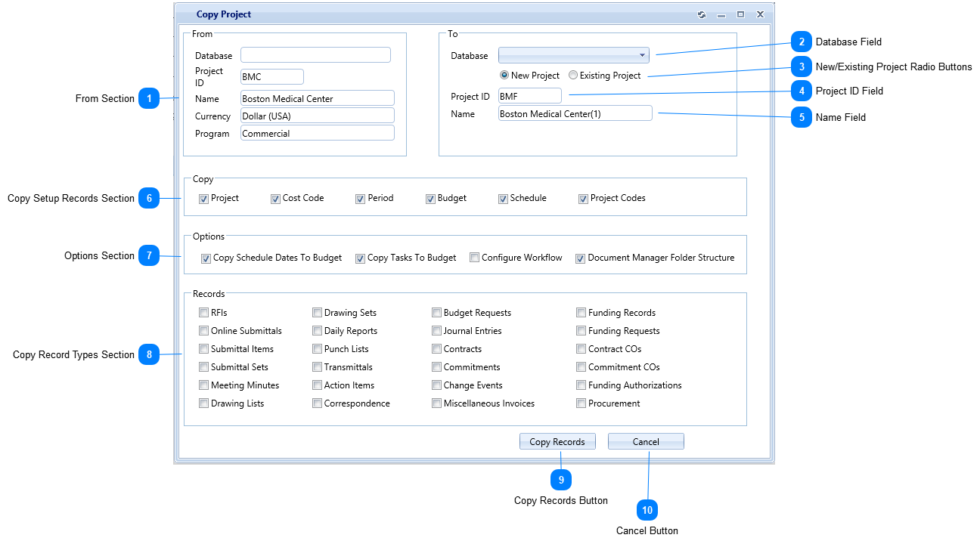Check the Submittal Sets checkbox
This screenshot has height=544, width=980.
204,367
